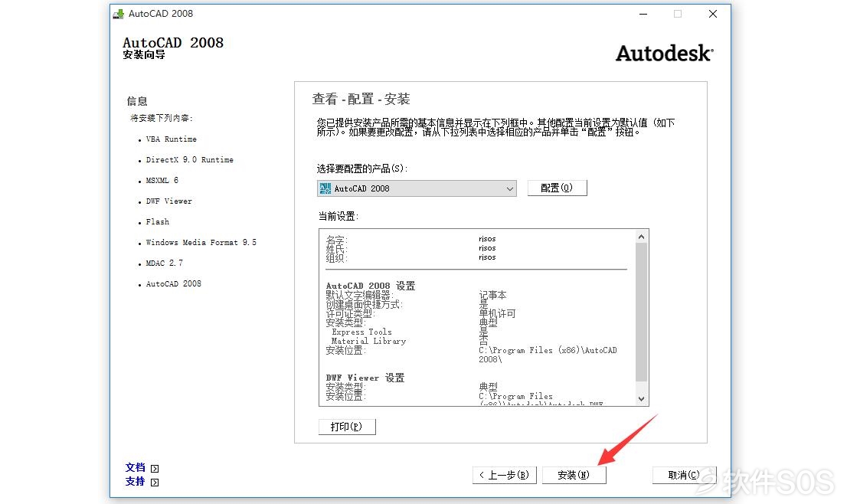The image size is (847, 504).
Task: Click the DWF Viewer 设置 section heading
Action: tap(365, 378)
